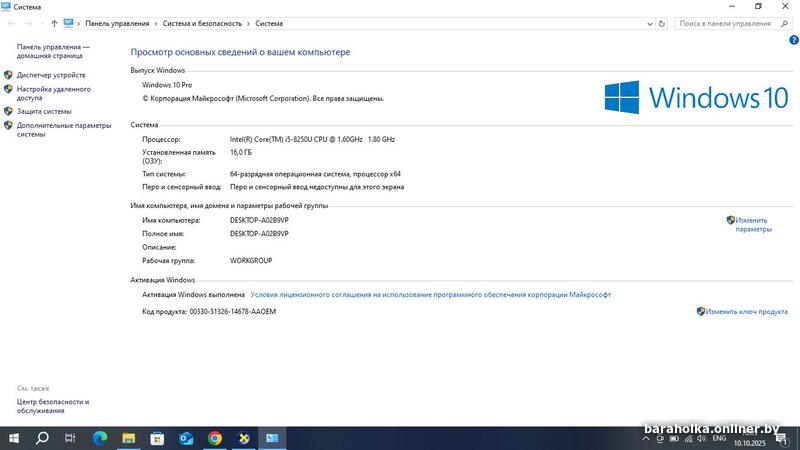
Task: Go to Control Panel home page link
Action: pos(53,51)
